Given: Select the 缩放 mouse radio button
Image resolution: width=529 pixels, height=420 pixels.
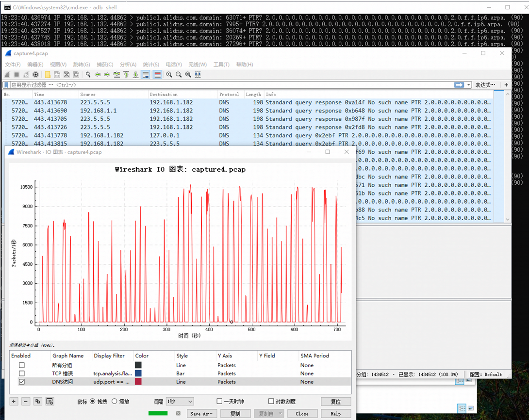Looking at the screenshot, I should coord(115,402).
